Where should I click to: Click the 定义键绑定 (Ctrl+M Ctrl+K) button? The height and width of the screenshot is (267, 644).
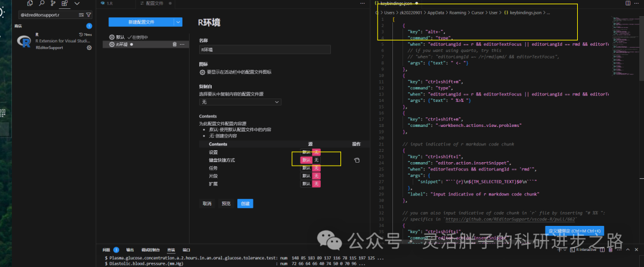pos(575,231)
